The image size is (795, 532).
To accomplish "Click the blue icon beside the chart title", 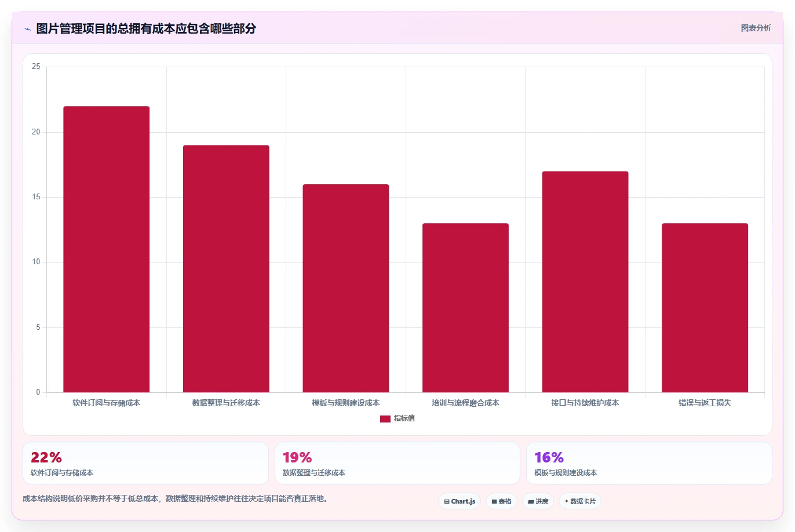I will point(27,29).
